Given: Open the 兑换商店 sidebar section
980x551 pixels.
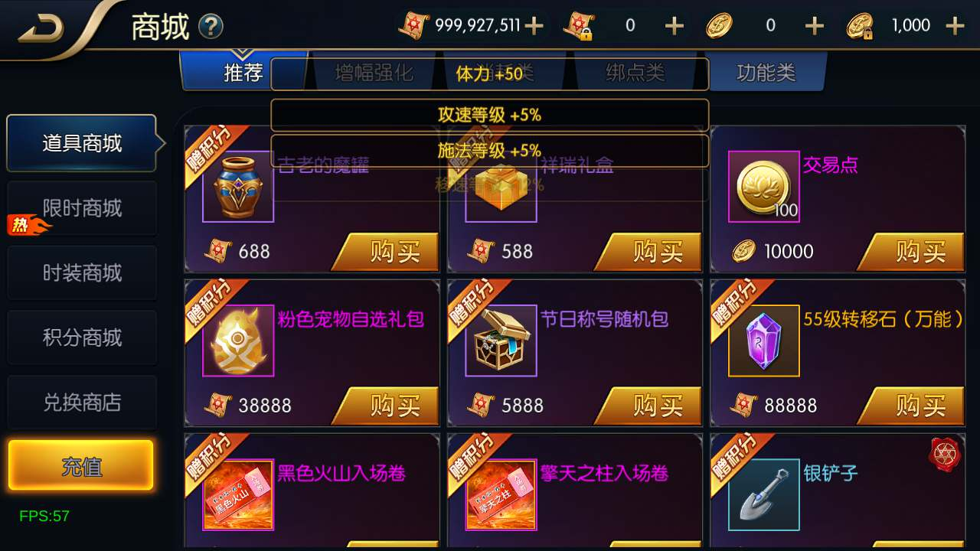Looking at the screenshot, I should tap(82, 403).
